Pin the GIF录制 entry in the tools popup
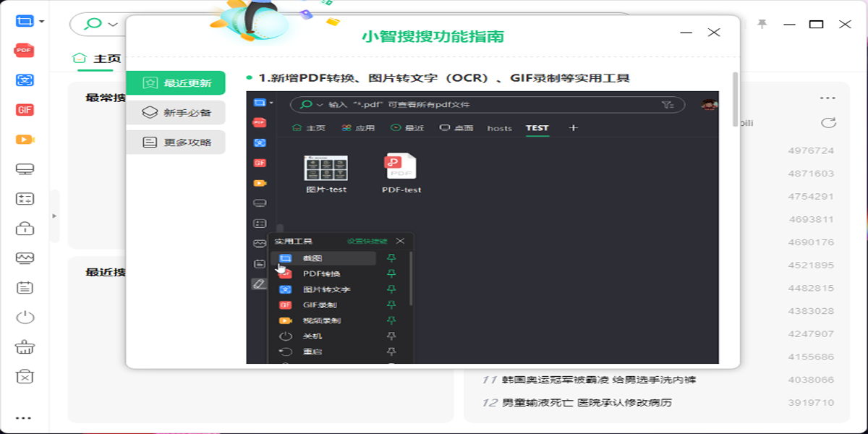Screen dimensions: 868x434 pos(391,305)
